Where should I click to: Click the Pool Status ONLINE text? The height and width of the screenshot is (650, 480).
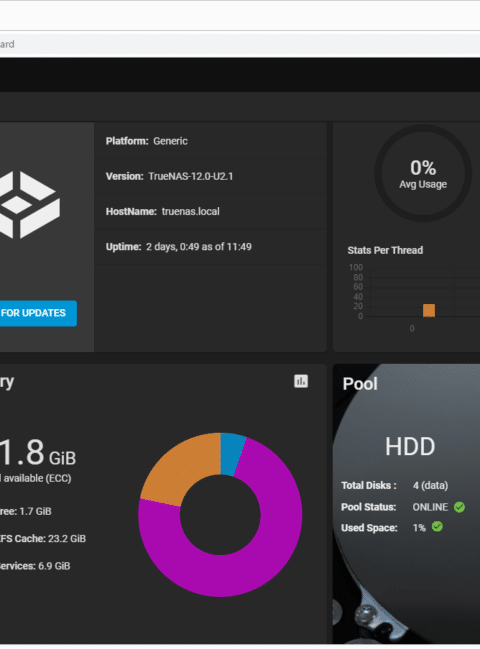(430, 507)
